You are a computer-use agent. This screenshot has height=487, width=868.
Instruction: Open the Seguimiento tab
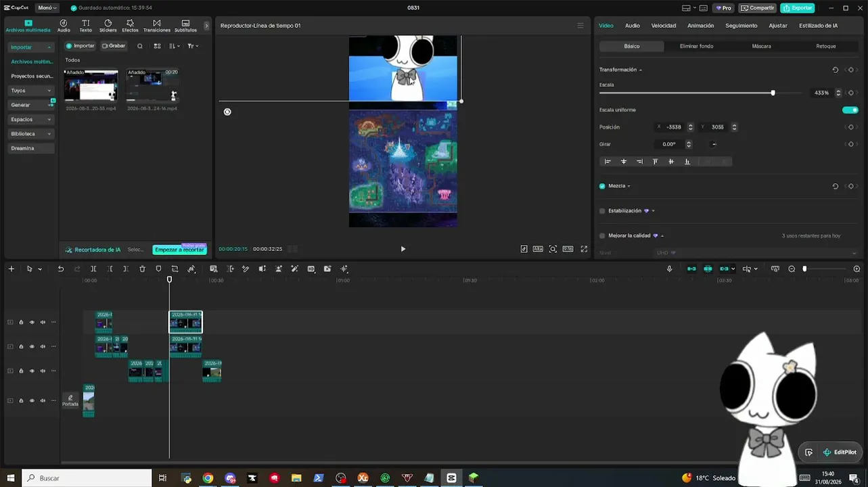[741, 26]
